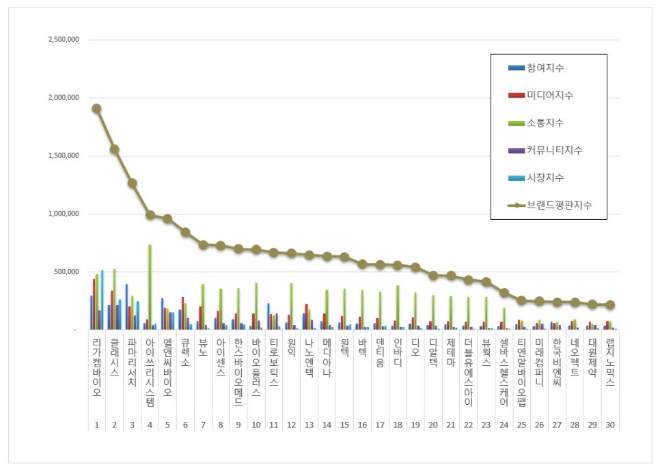Select the 아이쓰리시스템 x-axis category label
Viewport: 660px width, 469px height.
150,370
